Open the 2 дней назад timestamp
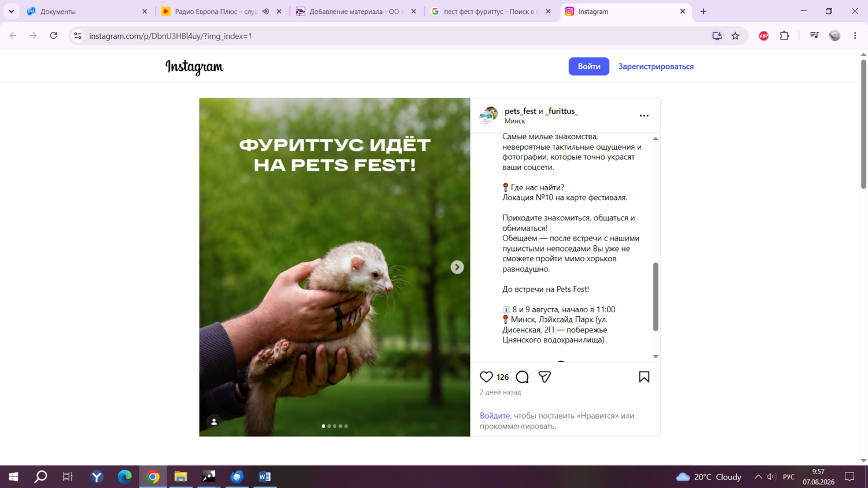This screenshot has width=868, height=488. click(x=500, y=392)
